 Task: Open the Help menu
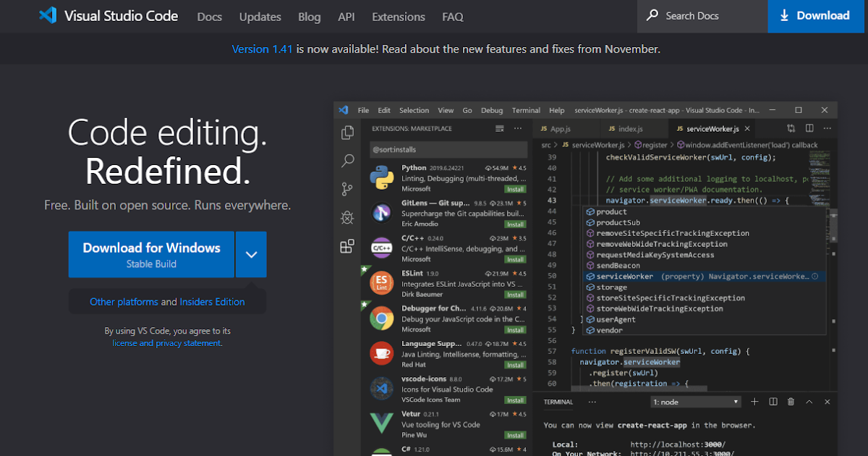[x=557, y=110]
